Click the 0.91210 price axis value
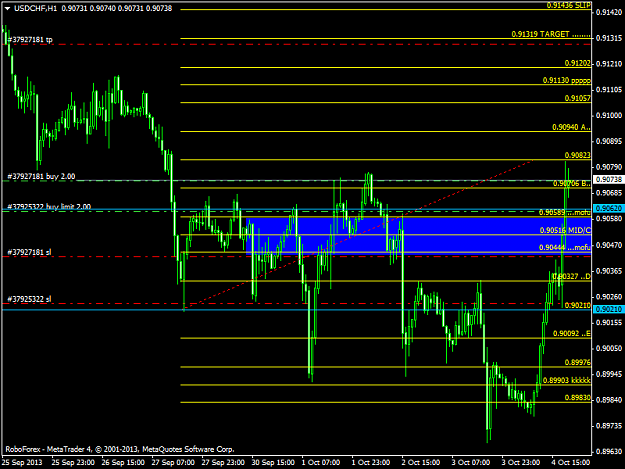This screenshot has height=469, width=625. 609,64
